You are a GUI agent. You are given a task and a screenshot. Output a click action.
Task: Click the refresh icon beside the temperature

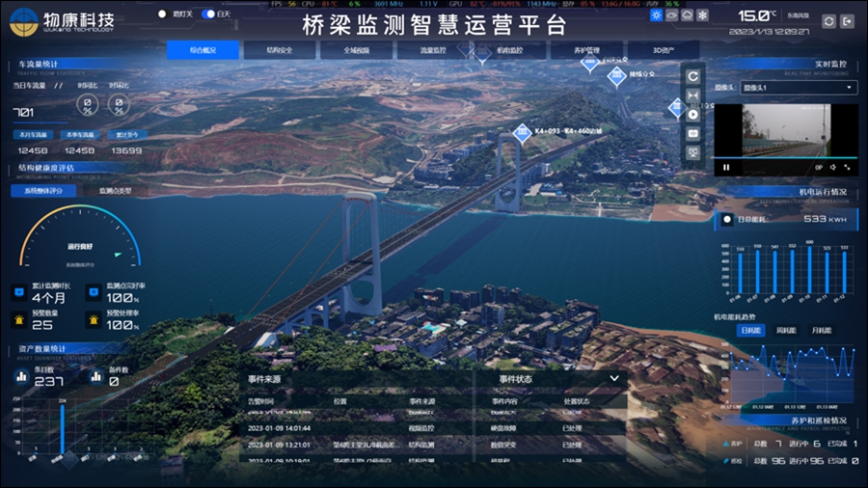827,21
